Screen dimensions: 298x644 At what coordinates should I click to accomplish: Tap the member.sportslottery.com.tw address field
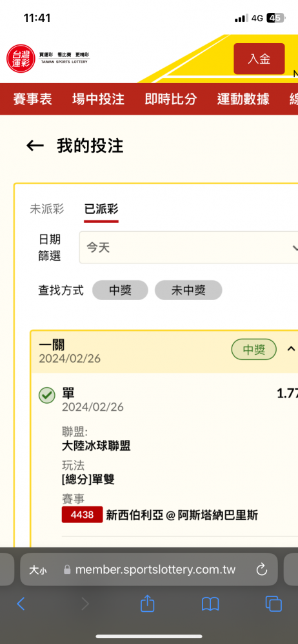tap(149, 570)
